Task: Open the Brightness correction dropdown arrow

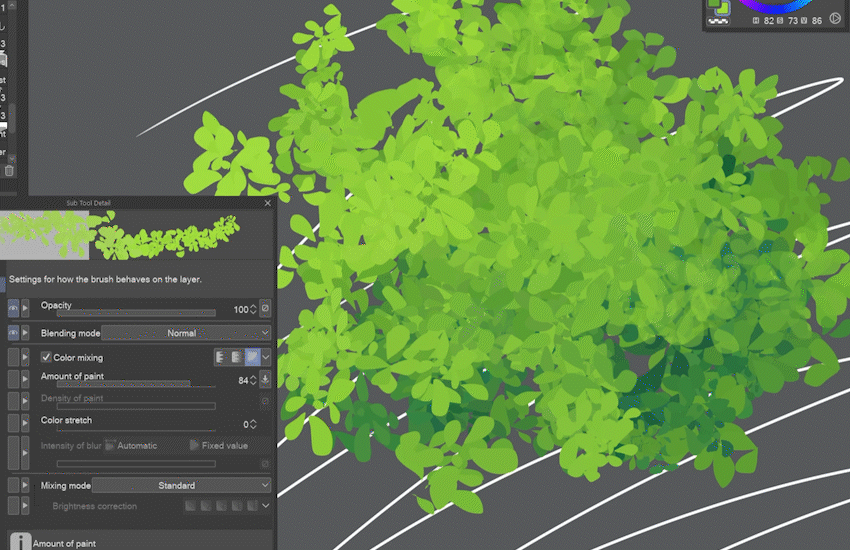Action: pyautogui.click(x=266, y=506)
